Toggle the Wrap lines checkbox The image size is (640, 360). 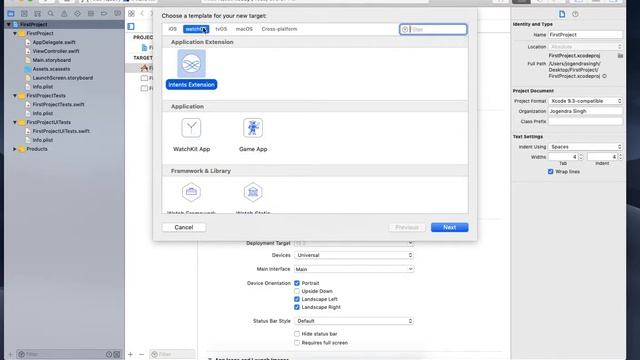(x=551, y=172)
